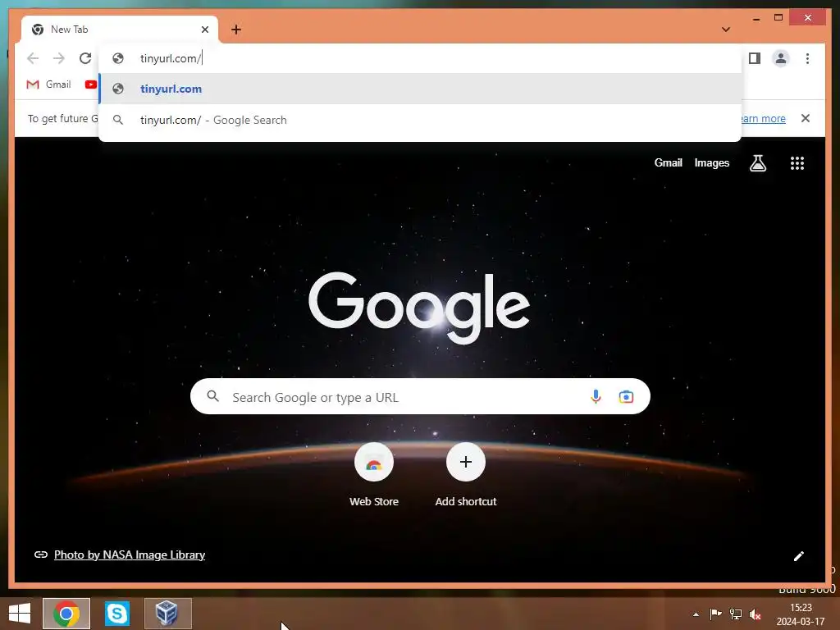Open Gmail link on the Google page

tap(668, 163)
